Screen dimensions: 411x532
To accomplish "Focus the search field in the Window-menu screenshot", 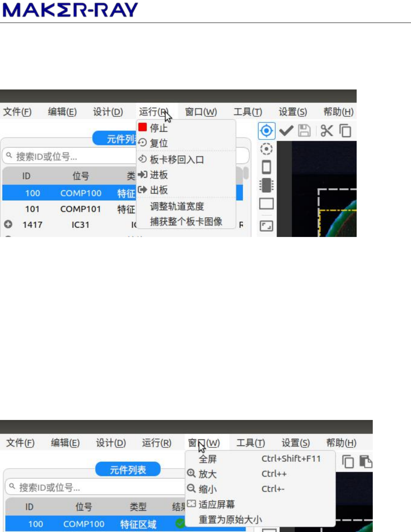I will [95, 488].
